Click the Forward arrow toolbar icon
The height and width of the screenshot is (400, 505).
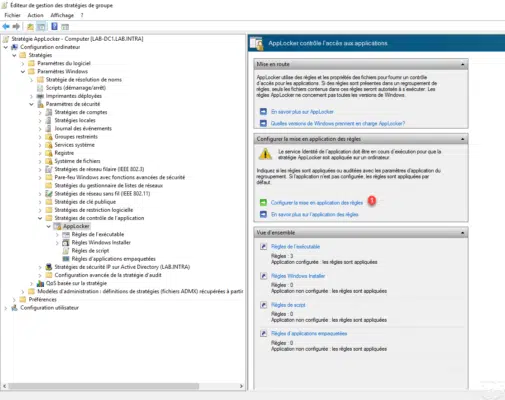point(16,26)
